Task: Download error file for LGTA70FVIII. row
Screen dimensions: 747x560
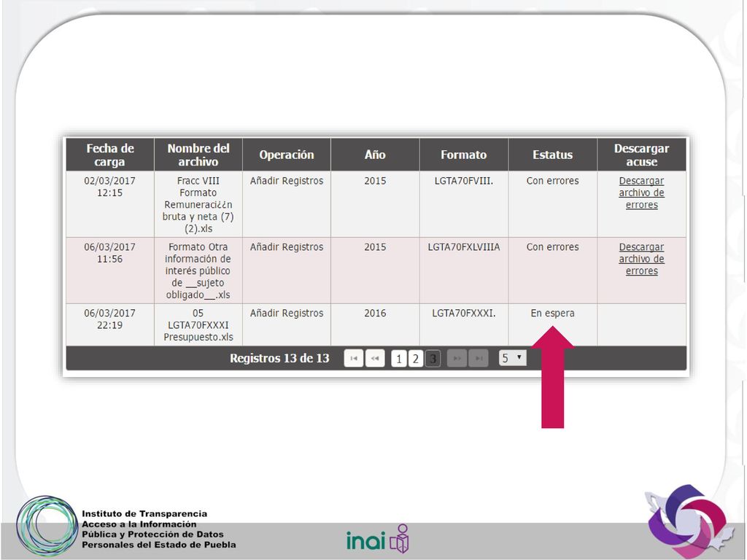Action: point(641,192)
